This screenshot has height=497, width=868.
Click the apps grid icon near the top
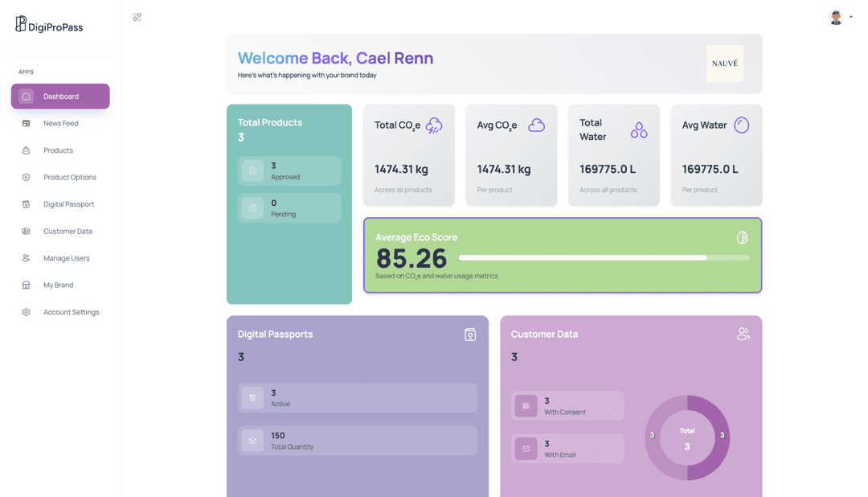coord(137,16)
